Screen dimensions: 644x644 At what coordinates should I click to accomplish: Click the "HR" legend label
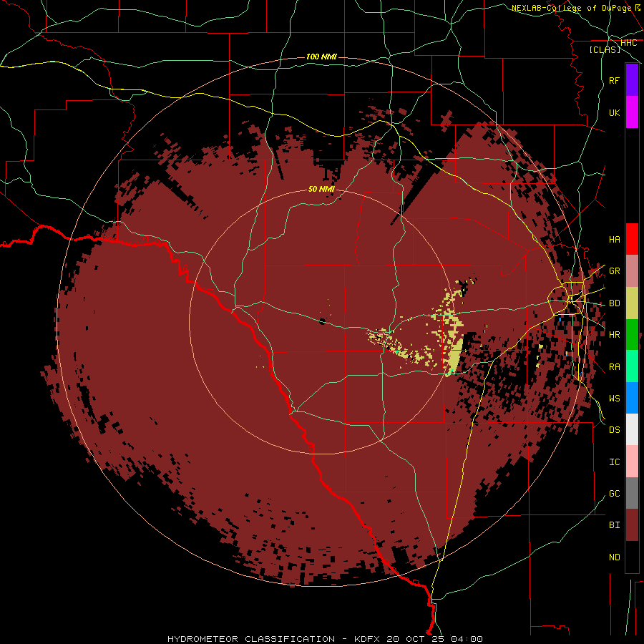click(x=614, y=335)
